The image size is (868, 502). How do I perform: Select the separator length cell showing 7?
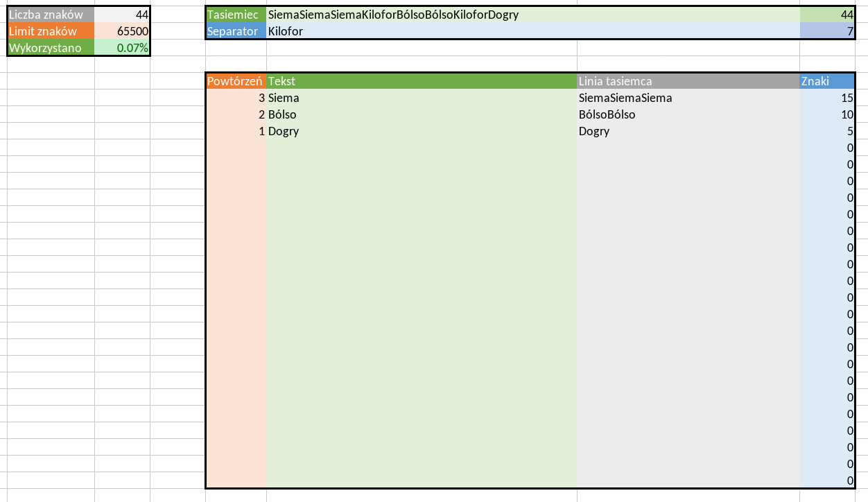coord(826,31)
